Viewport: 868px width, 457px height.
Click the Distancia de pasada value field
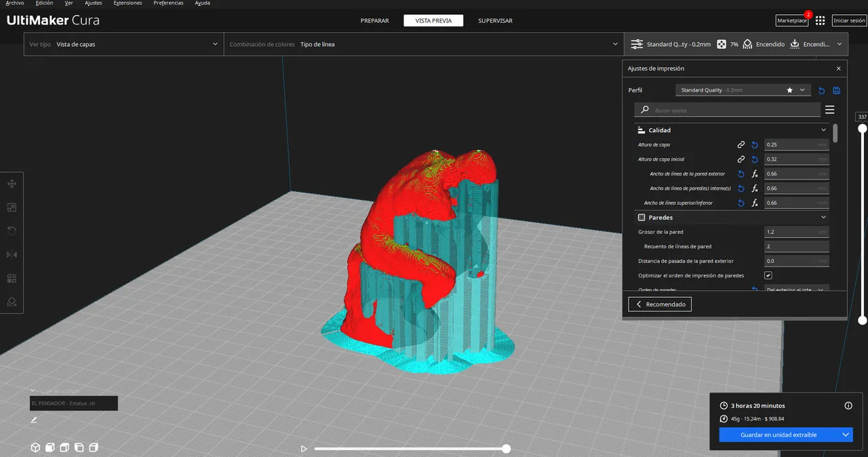click(797, 261)
